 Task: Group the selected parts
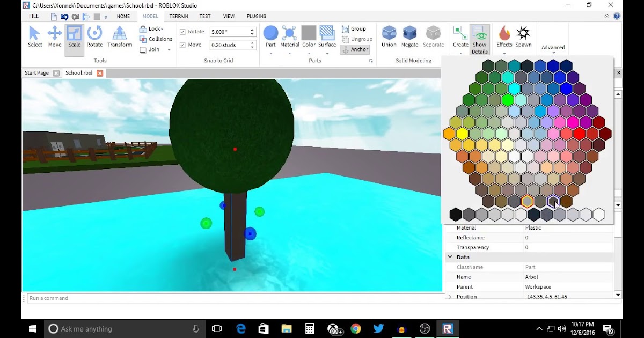(x=354, y=29)
